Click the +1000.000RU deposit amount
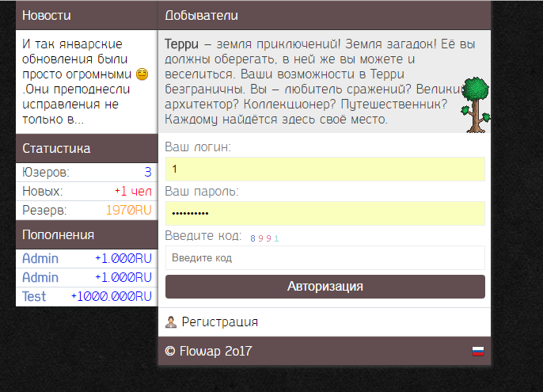543x392 pixels. point(111,296)
